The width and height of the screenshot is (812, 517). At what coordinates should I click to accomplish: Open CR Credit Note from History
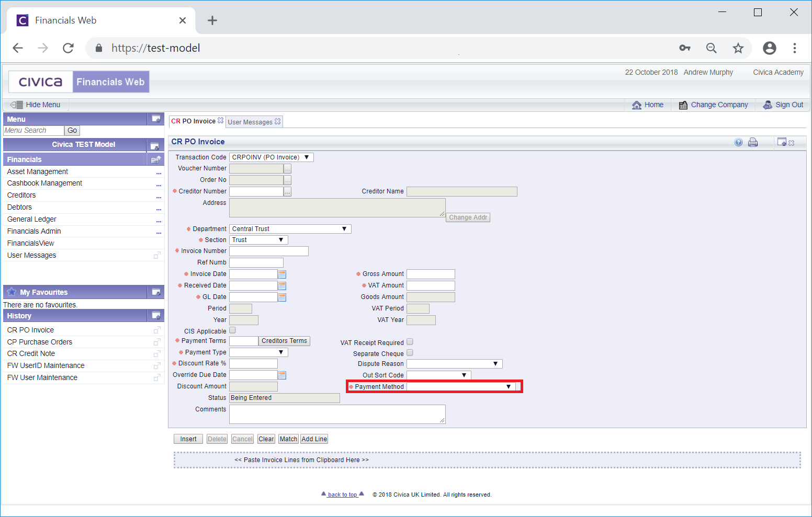pyautogui.click(x=31, y=353)
